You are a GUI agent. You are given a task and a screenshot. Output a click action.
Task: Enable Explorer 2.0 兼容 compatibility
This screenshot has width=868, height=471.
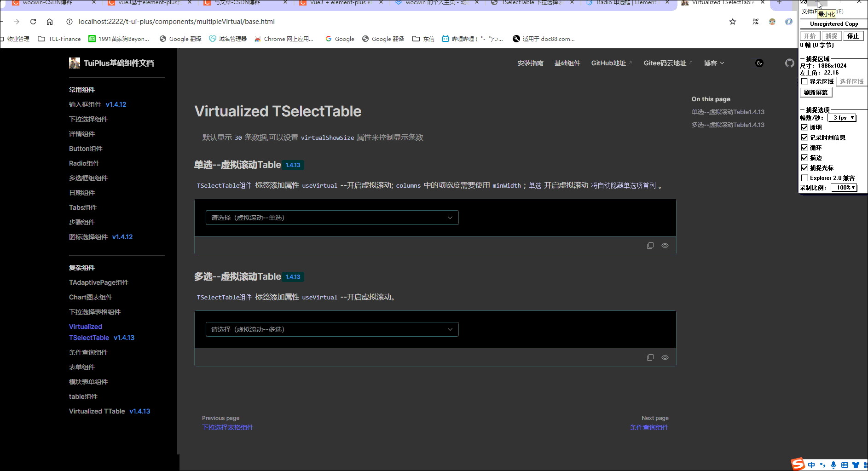[x=804, y=178]
